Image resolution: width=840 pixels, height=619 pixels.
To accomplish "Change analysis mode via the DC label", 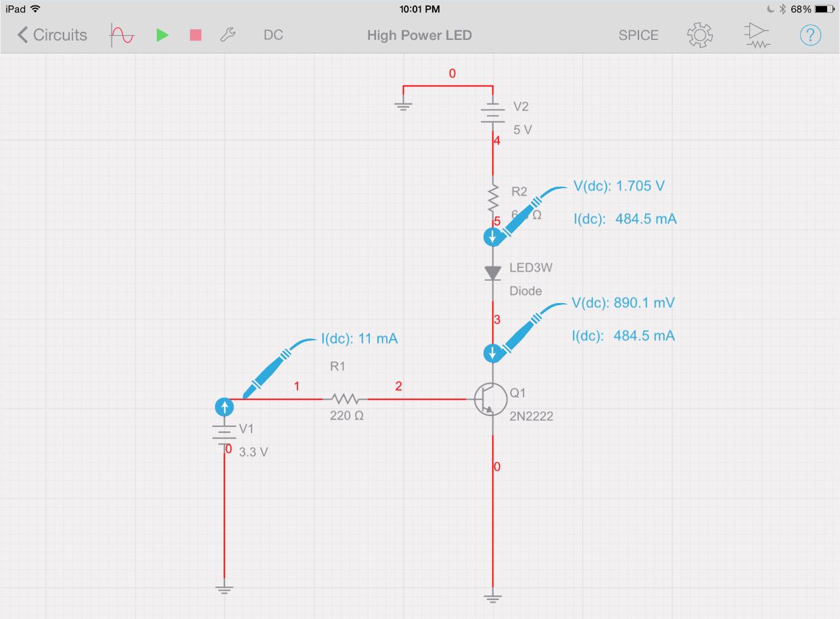I will click(273, 35).
